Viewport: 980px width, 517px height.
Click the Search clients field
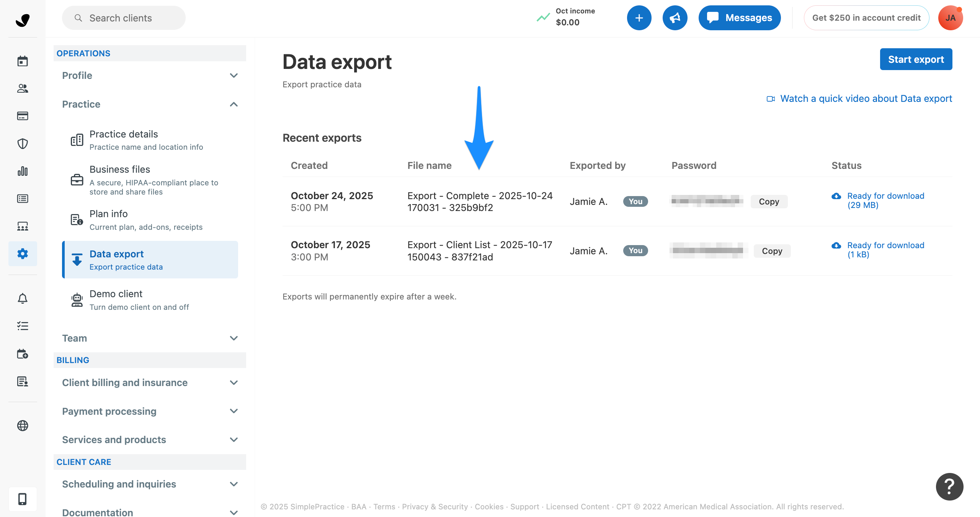tap(124, 18)
